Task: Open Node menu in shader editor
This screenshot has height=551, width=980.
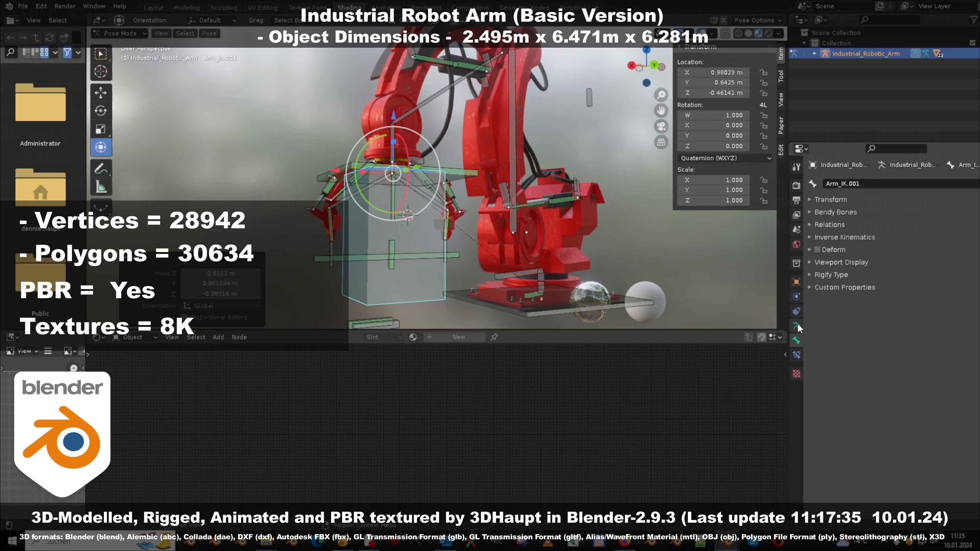Action: (x=239, y=337)
